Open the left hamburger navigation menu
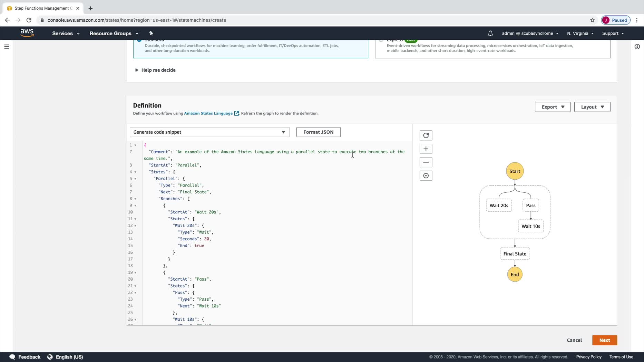The height and width of the screenshot is (362, 644). tap(7, 47)
